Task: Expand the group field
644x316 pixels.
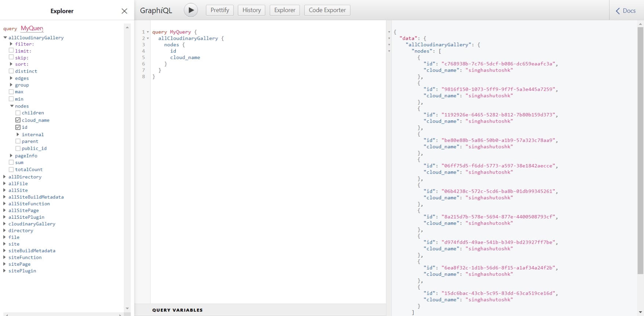Action: point(11,85)
